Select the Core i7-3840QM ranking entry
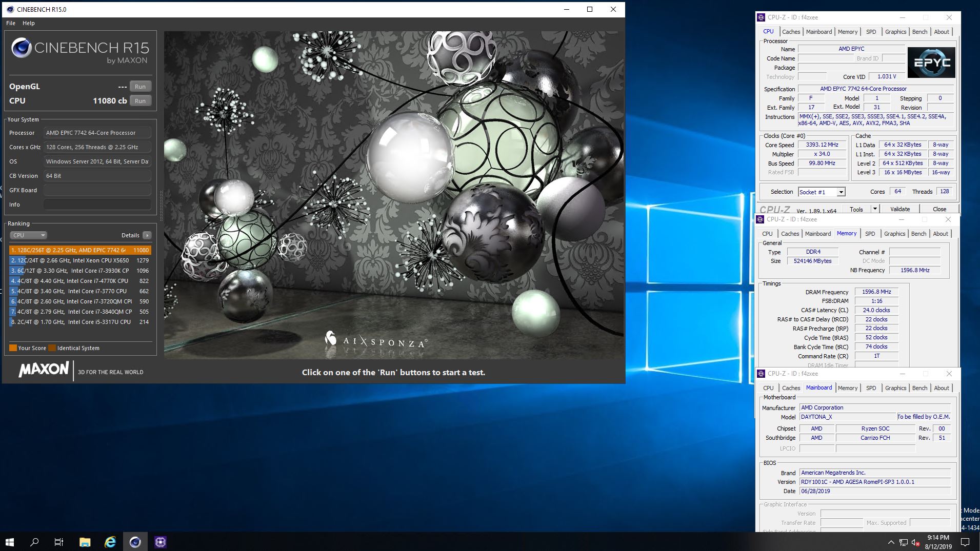980x551 pixels. [80, 312]
